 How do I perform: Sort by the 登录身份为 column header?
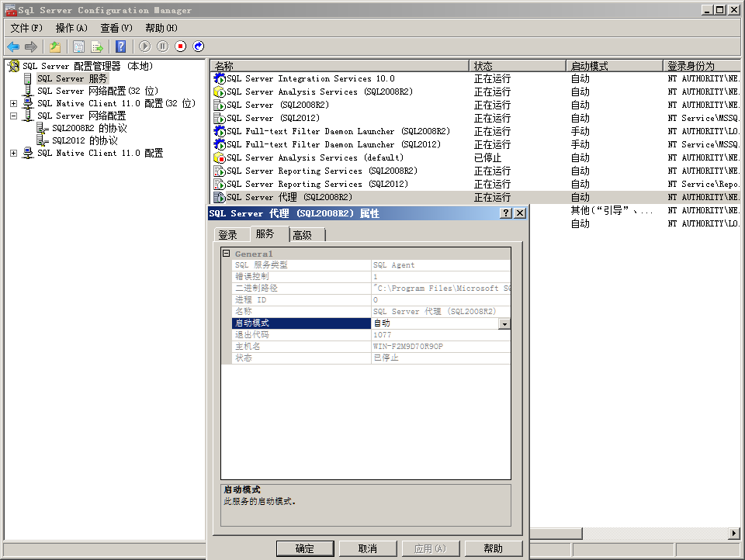click(x=702, y=66)
